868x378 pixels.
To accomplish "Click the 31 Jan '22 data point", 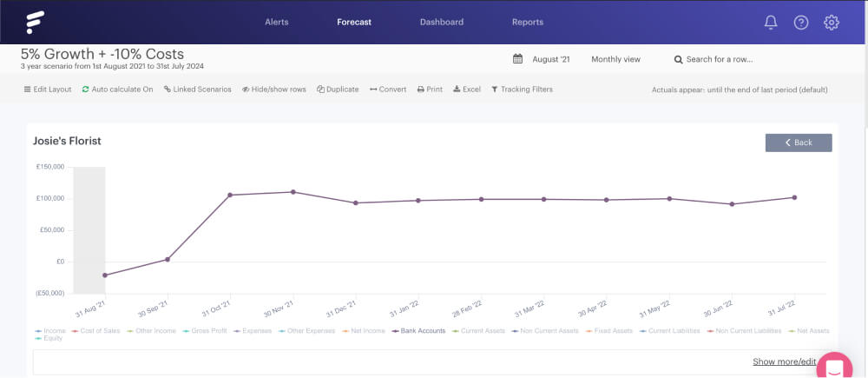I will (x=418, y=201).
